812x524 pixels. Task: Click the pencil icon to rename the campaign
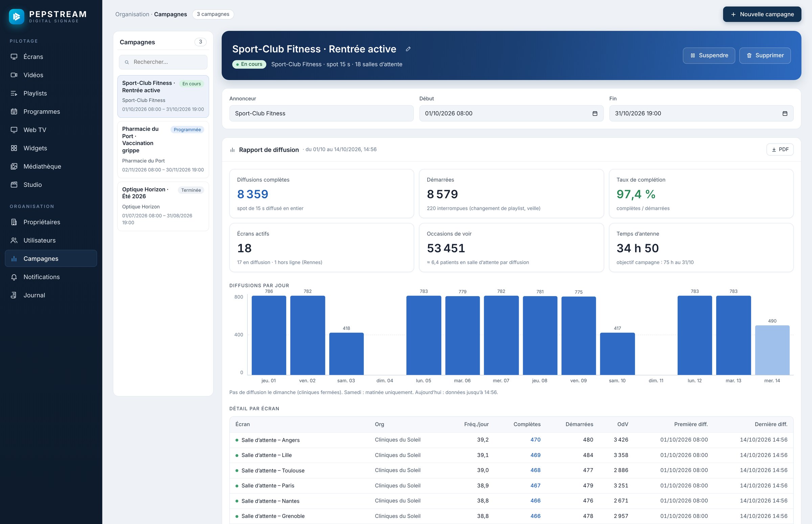(x=408, y=49)
